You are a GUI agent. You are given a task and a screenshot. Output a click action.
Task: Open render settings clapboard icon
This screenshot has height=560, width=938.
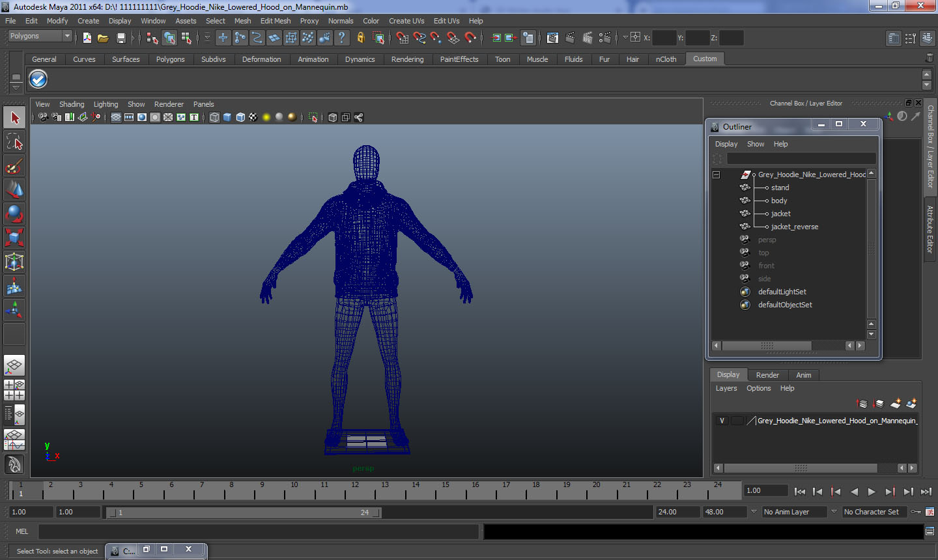coord(604,38)
